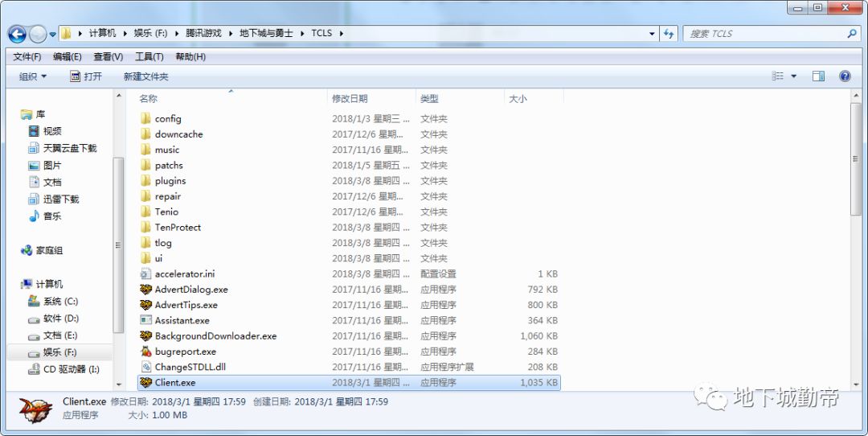Sort by 类型 column header
The width and height of the screenshot is (868, 436).
[x=429, y=99]
